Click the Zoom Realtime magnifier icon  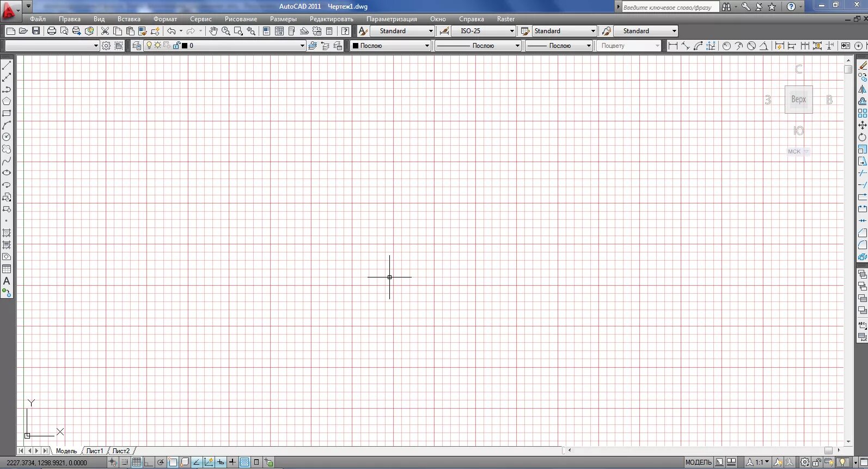click(226, 31)
